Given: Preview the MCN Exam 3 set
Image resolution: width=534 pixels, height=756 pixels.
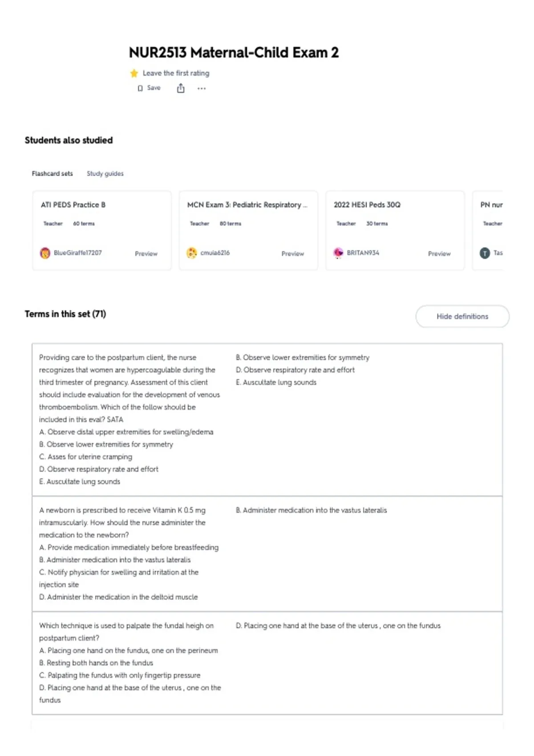Looking at the screenshot, I should point(292,253).
